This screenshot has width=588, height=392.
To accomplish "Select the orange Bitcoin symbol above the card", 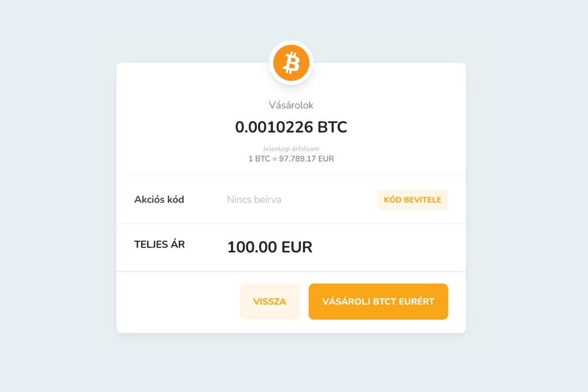I will click(291, 63).
